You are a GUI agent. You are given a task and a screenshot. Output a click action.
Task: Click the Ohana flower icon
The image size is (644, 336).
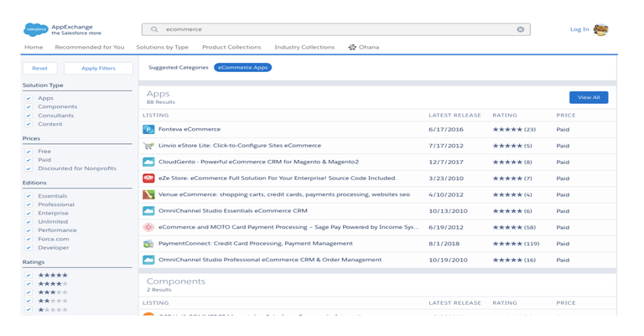(352, 47)
